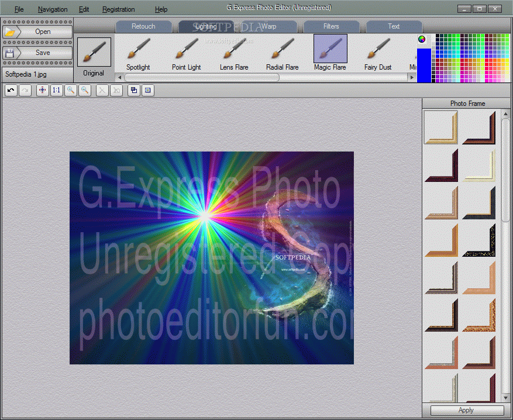Select the black gold-speckled frame thumbnail
The height and width of the screenshot is (420, 513).
479,240
